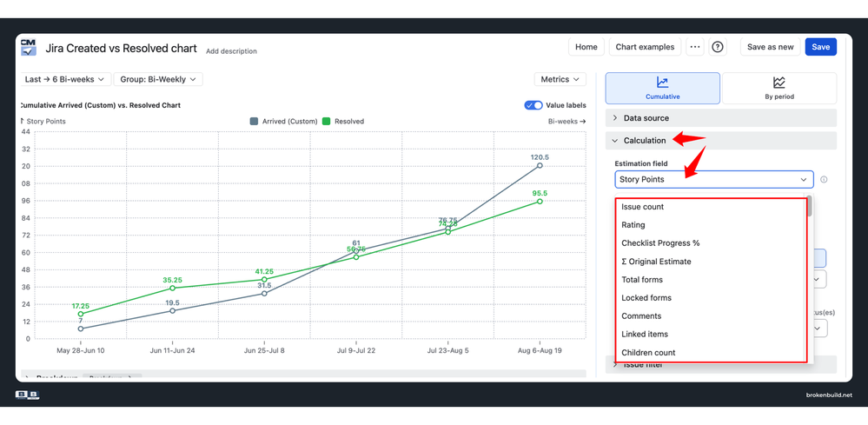Toggle the Value labels switch
This screenshot has width=868, height=425.
533,105
